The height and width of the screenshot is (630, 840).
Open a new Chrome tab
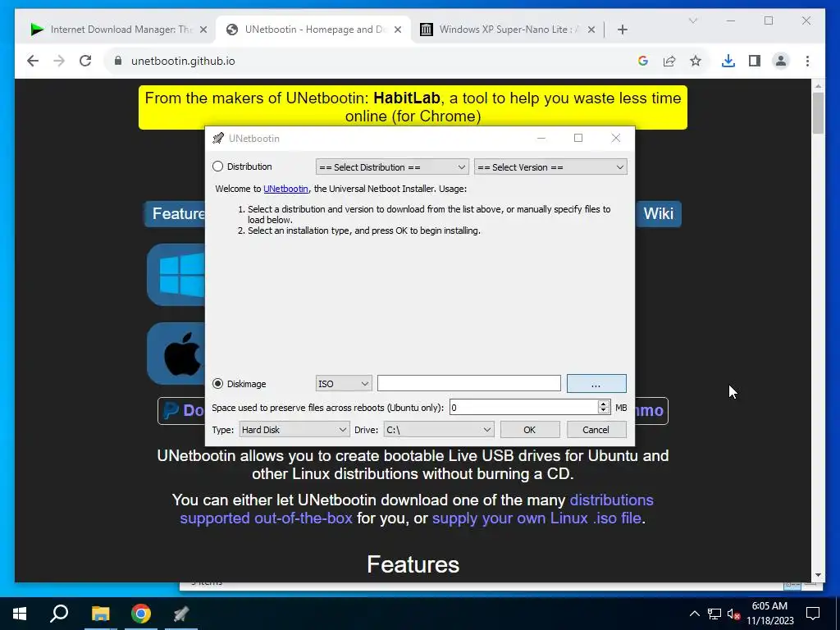pyautogui.click(x=623, y=30)
